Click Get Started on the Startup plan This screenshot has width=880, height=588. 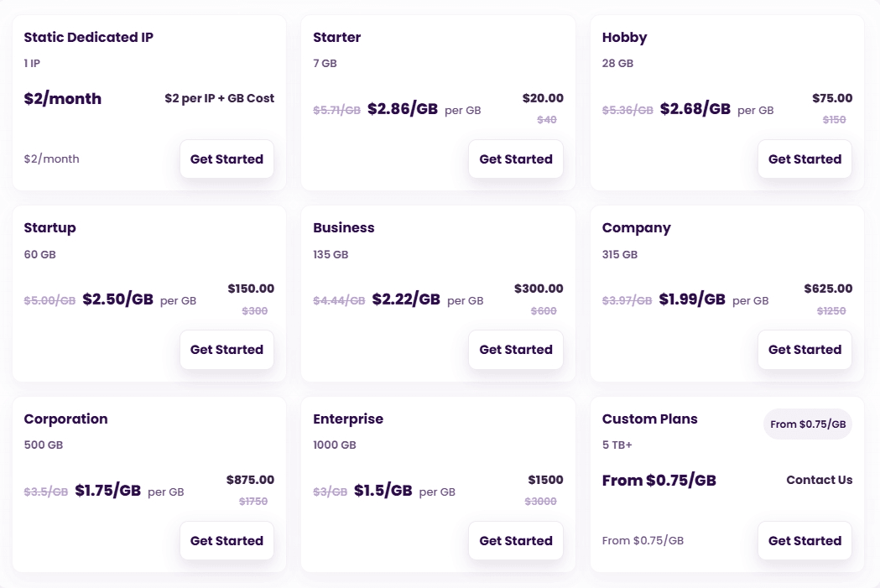[227, 350]
